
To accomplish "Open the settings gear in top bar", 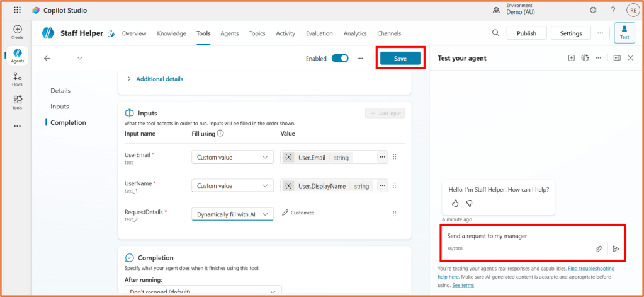I will tap(593, 10).
